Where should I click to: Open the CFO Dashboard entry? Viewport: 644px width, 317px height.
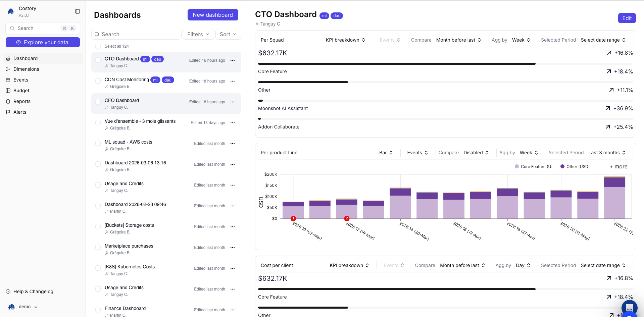pyautogui.click(x=166, y=104)
